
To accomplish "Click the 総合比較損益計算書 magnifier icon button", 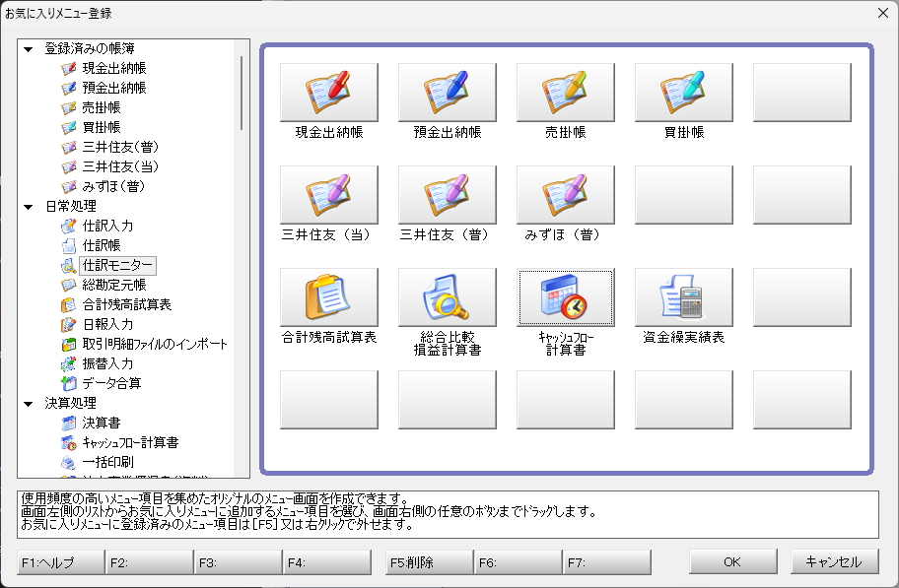I will click(x=448, y=297).
